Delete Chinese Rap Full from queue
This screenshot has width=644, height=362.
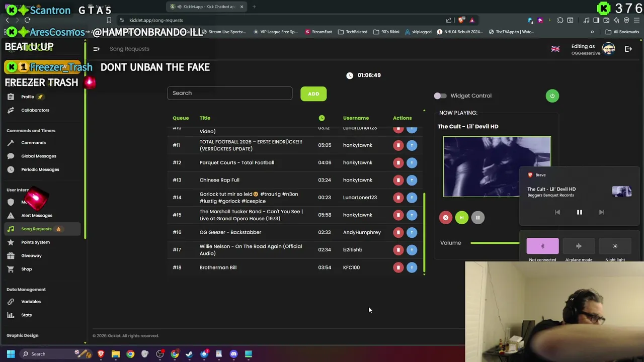pyautogui.click(x=398, y=180)
